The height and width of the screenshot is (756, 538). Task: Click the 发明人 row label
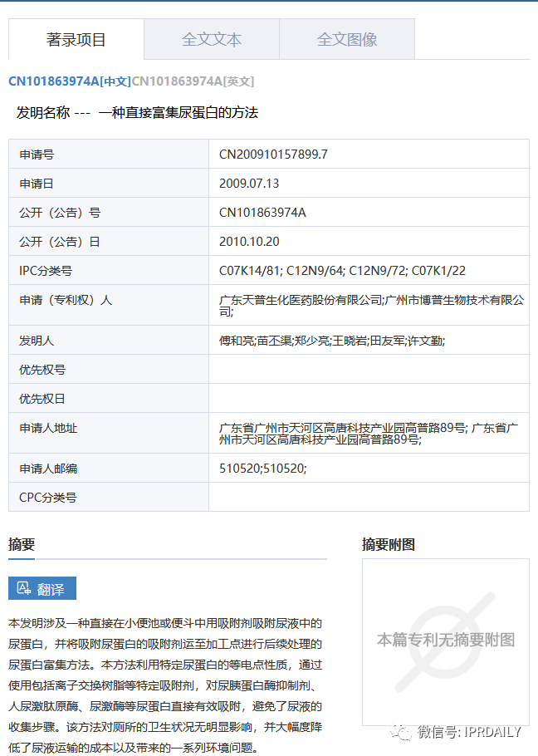[37, 341]
